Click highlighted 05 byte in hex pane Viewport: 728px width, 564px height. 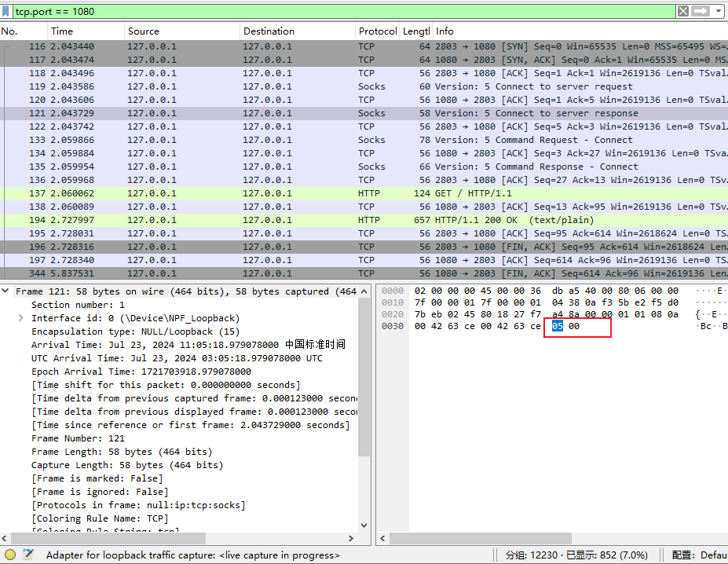(558, 326)
